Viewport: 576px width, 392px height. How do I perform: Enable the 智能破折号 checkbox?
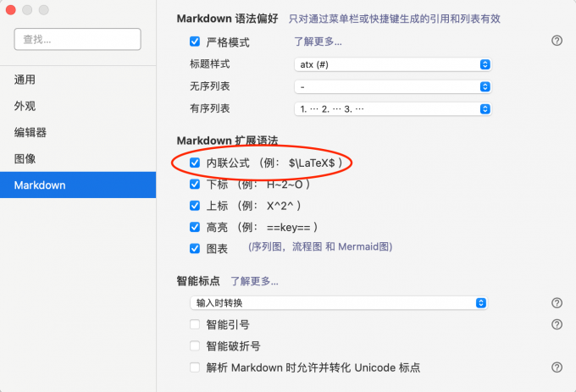click(195, 346)
